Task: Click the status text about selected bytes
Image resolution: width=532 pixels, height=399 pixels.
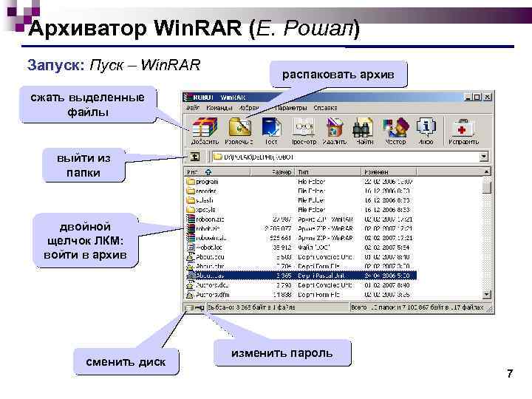Action: 251,307
